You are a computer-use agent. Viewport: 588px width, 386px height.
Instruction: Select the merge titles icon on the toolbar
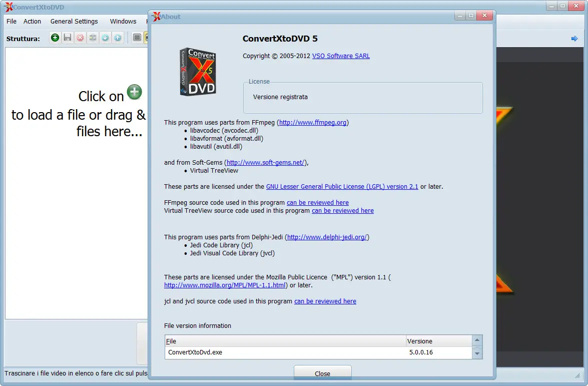pos(93,38)
